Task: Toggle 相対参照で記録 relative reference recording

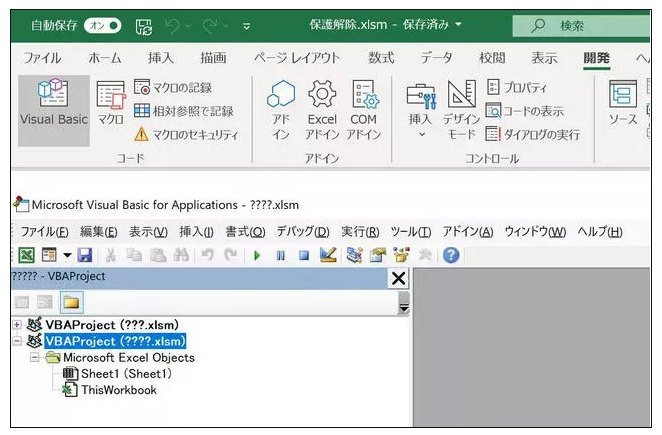Action: point(183,111)
